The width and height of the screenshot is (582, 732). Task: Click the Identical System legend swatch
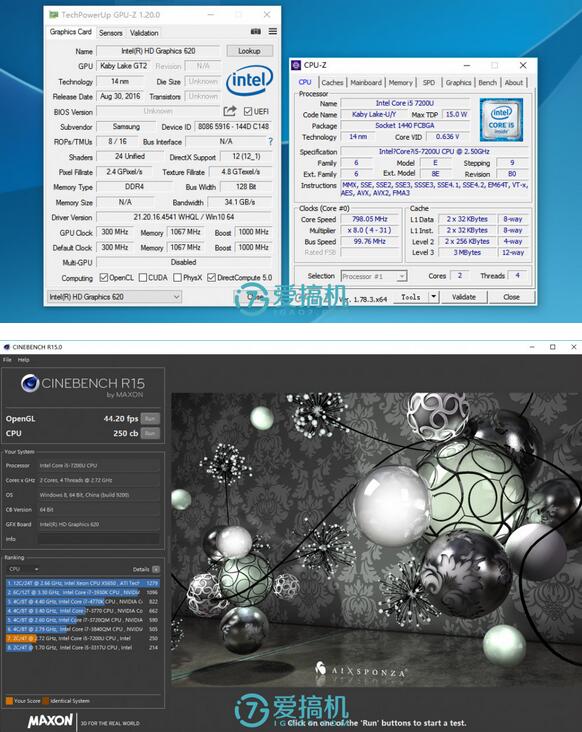pos(45,701)
